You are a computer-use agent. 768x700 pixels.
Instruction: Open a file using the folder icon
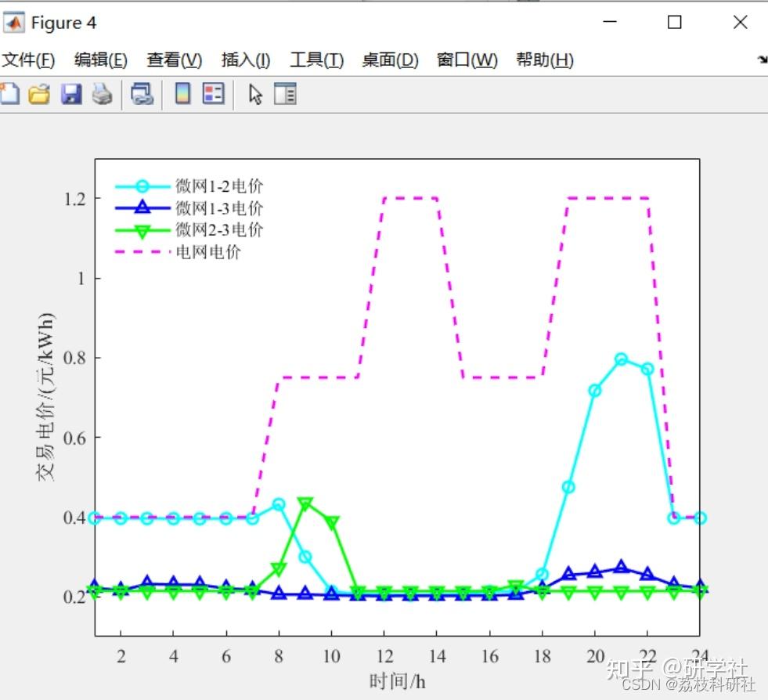tap(38, 94)
